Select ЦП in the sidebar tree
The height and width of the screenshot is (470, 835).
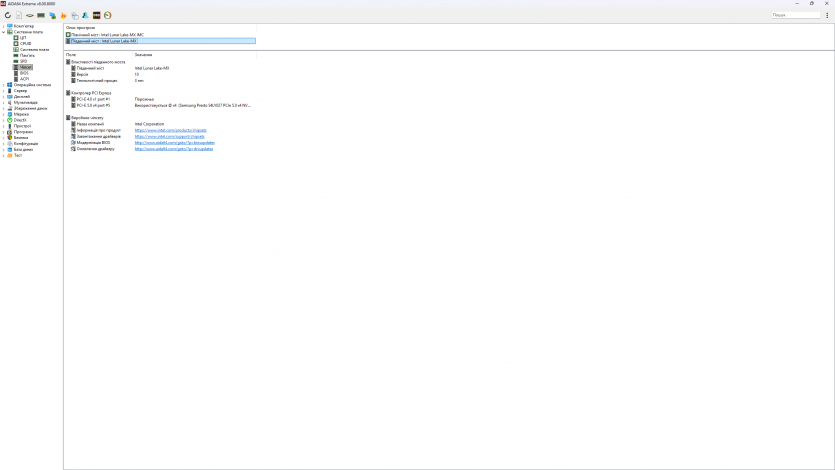pos(23,38)
